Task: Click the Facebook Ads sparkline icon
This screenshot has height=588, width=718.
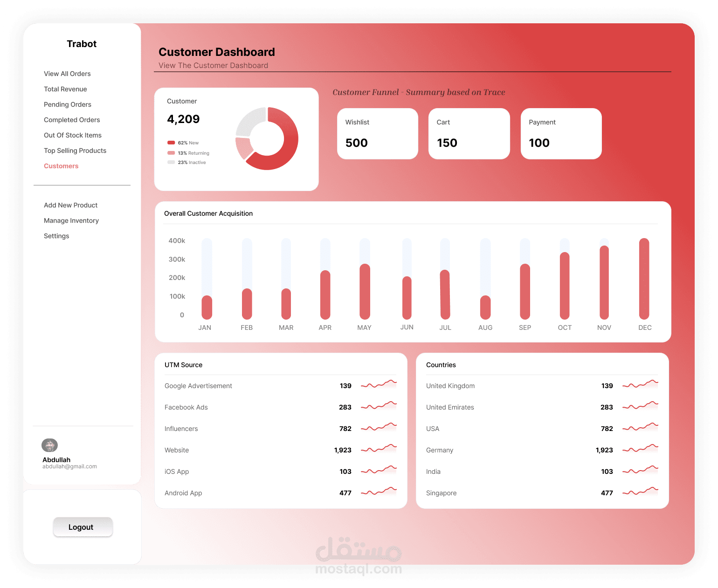Action: click(x=379, y=406)
